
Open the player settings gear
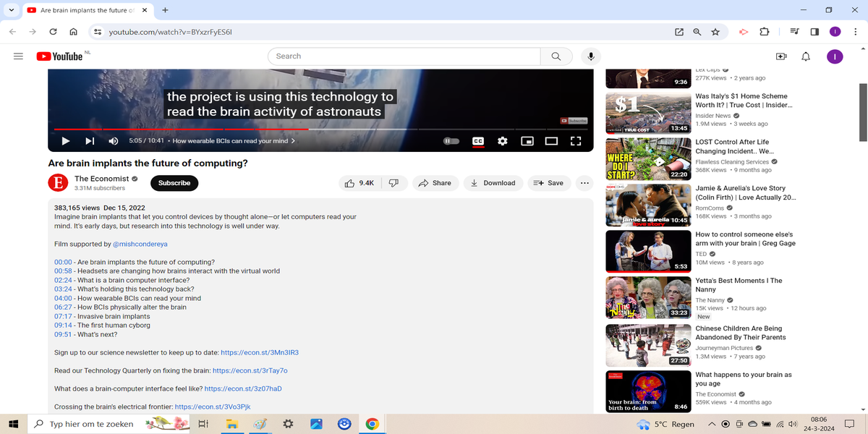coord(502,141)
